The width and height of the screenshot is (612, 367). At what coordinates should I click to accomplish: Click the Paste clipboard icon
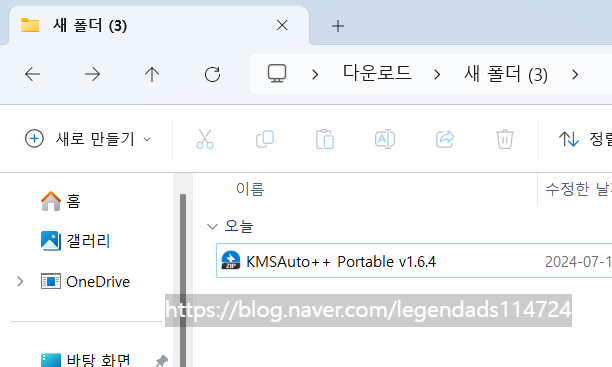click(325, 139)
